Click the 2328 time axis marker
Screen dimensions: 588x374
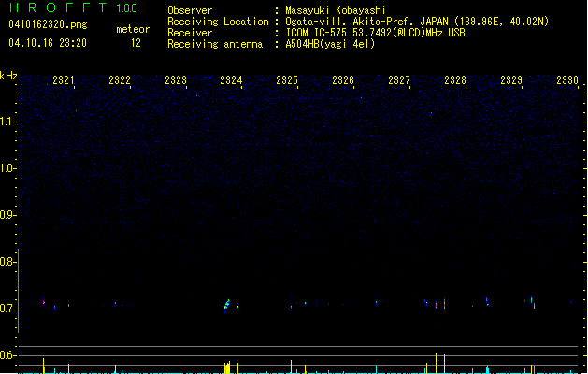coord(455,80)
